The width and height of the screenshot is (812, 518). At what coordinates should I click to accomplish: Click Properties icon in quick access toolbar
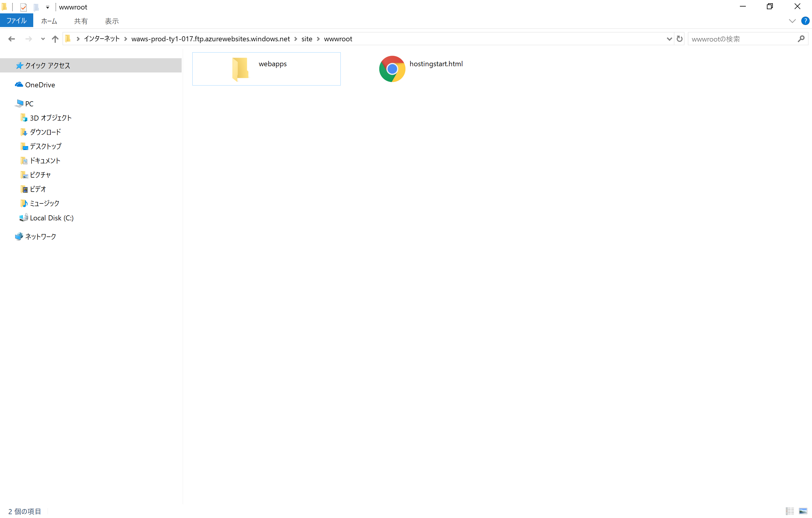tap(23, 7)
